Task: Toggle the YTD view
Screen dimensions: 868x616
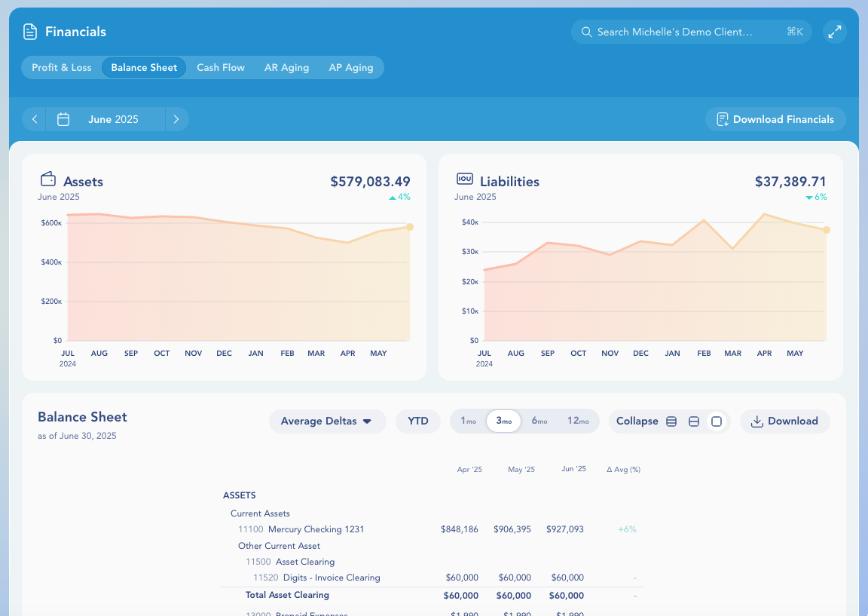Action: (418, 421)
